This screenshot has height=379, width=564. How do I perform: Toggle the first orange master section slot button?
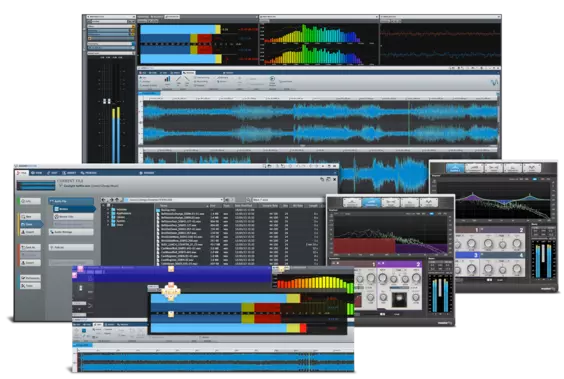pos(132,27)
